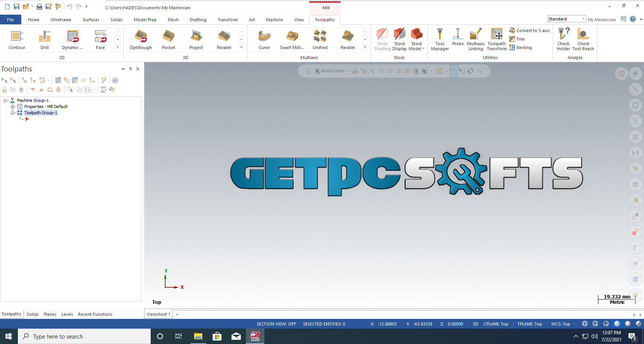This screenshot has height=344, width=644.
Task: Choose the Drill toolpath
Action: click(45, 39)
